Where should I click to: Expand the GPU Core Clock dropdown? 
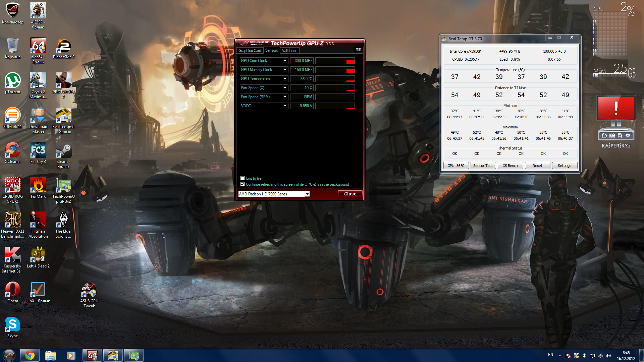click(285, 61)
